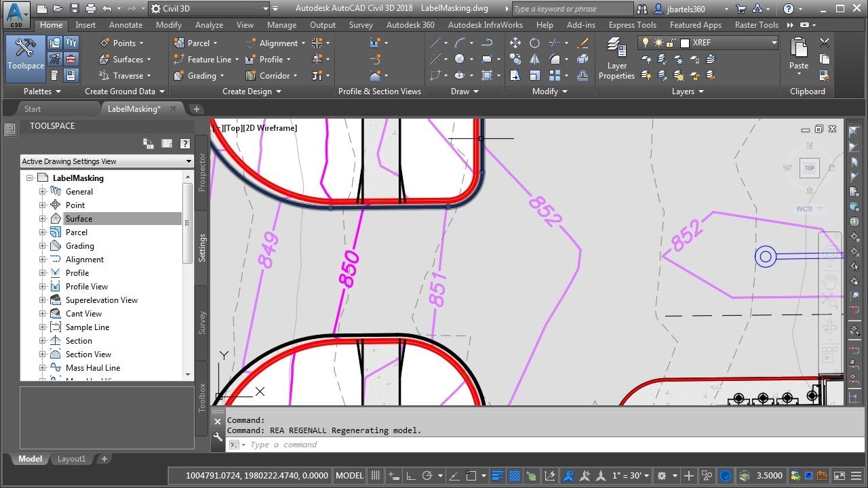Screen dimensions: 868x488
Task: Open the Prospector tab in Toolspace
Action: tap(201, 173)
